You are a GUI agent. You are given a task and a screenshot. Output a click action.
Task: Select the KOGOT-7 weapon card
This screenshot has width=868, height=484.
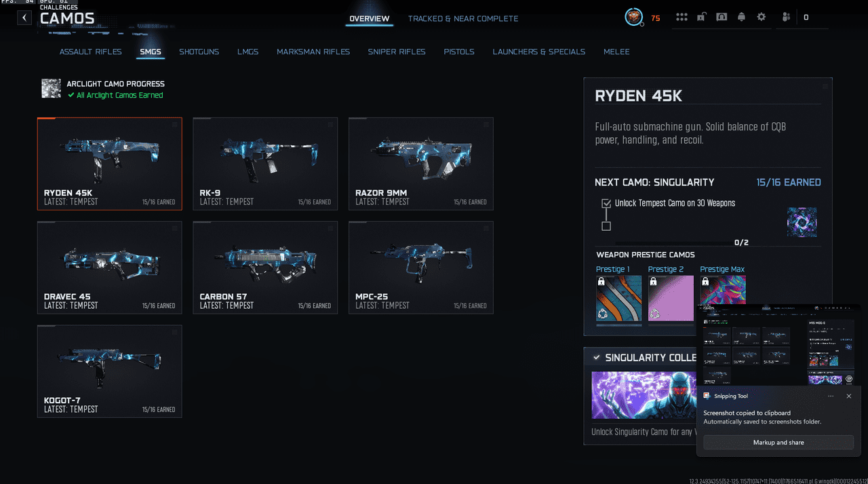tap(109, 371)
